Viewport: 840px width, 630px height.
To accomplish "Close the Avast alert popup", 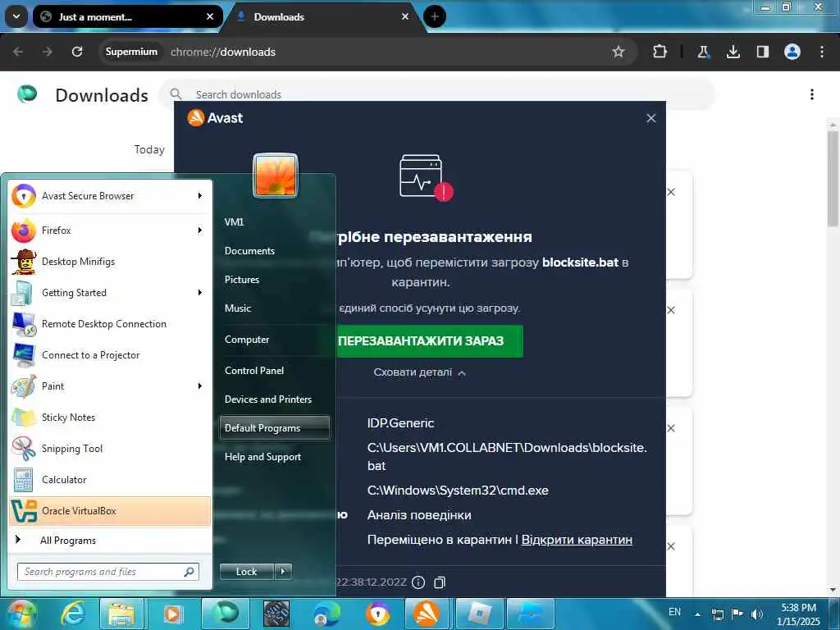I will tap(651, 118).
